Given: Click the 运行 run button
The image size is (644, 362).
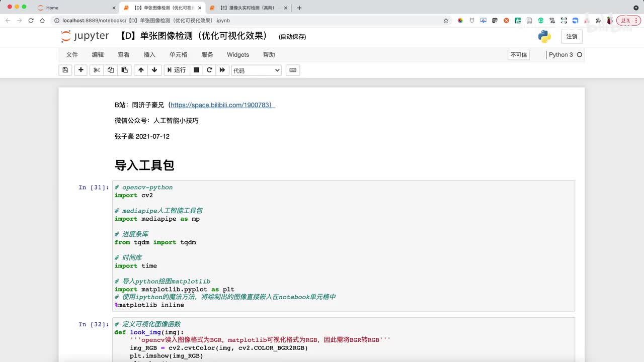Looking at the screenshot, I should click(x=177, y=70).
